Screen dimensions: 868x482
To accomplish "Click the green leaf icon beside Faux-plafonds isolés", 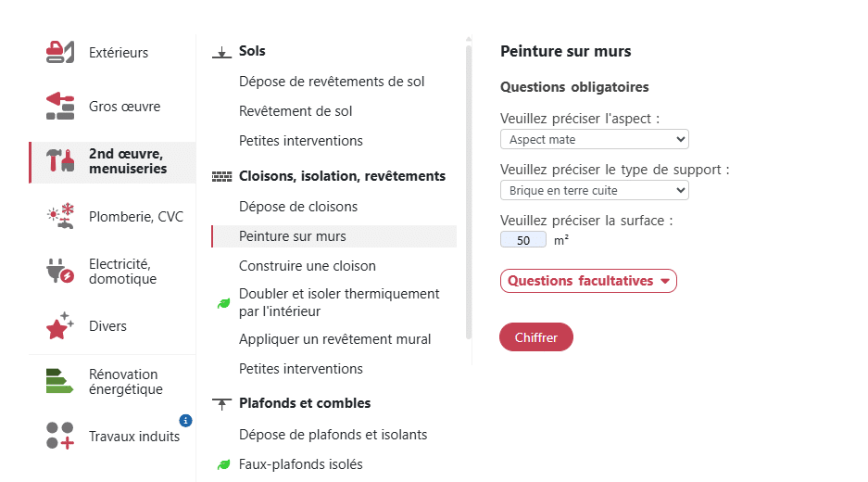I will 223,464.
